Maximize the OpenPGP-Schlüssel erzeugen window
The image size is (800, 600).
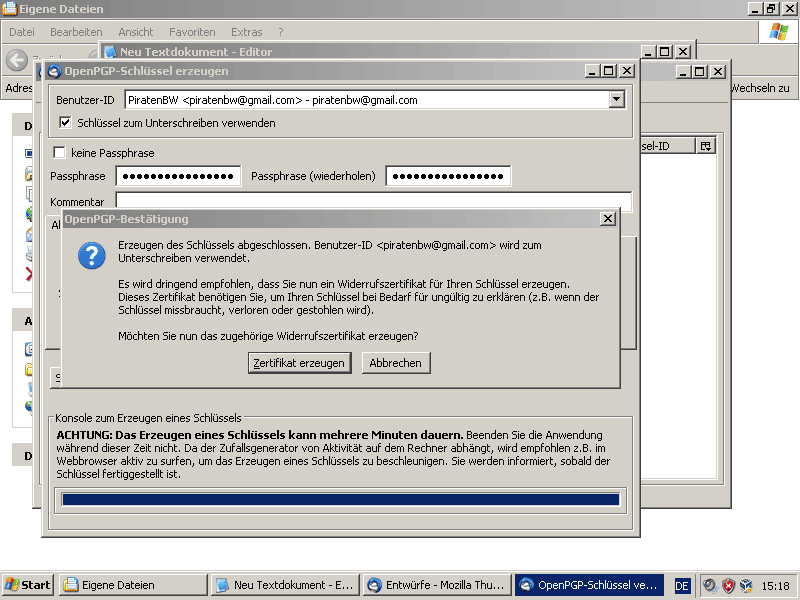pyautogui.click(x=609, y=71)
